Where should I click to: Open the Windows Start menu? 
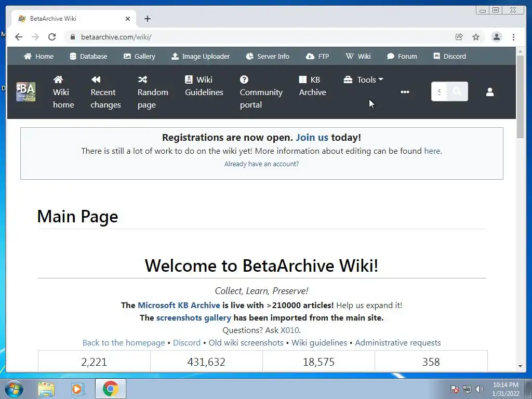14,389
